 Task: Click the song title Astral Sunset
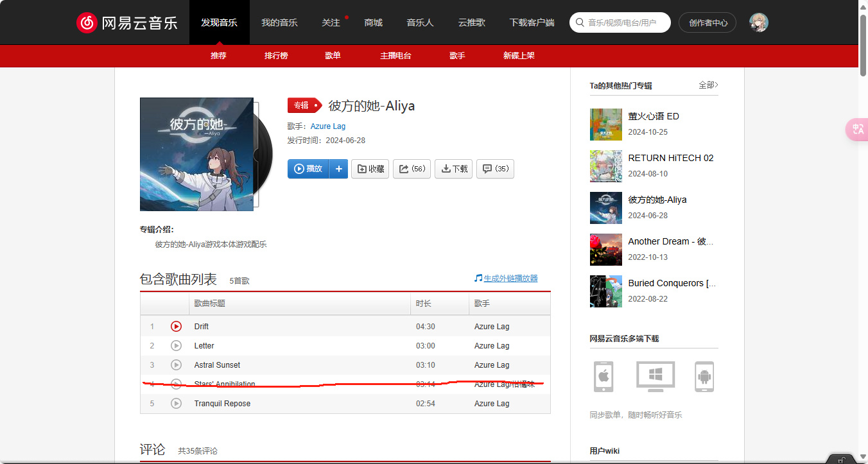coord(217,365)
